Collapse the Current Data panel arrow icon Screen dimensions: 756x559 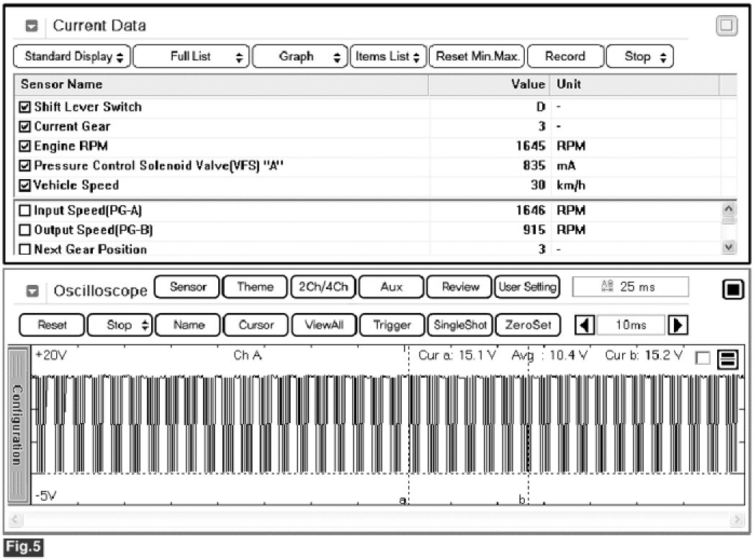click(x=32, y=27)
